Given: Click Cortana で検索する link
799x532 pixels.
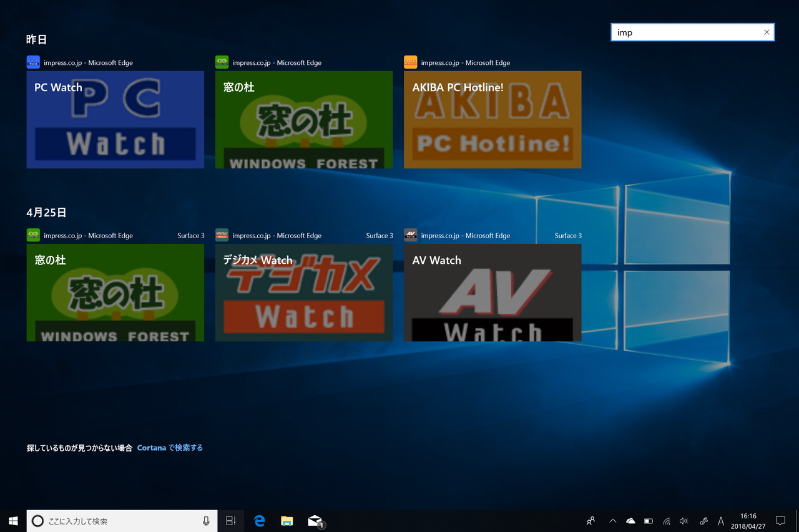Looking at the screenshot, I should [170, 448].
